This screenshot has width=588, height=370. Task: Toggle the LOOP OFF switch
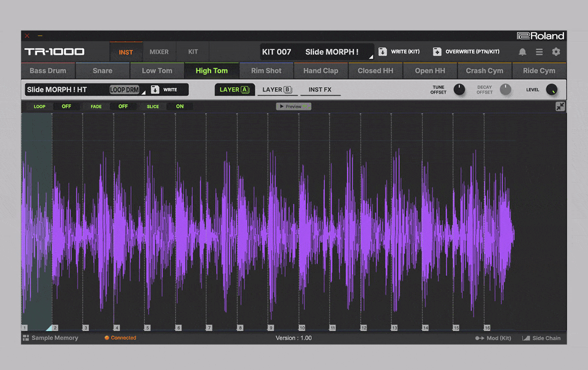[x=66, y=106]
